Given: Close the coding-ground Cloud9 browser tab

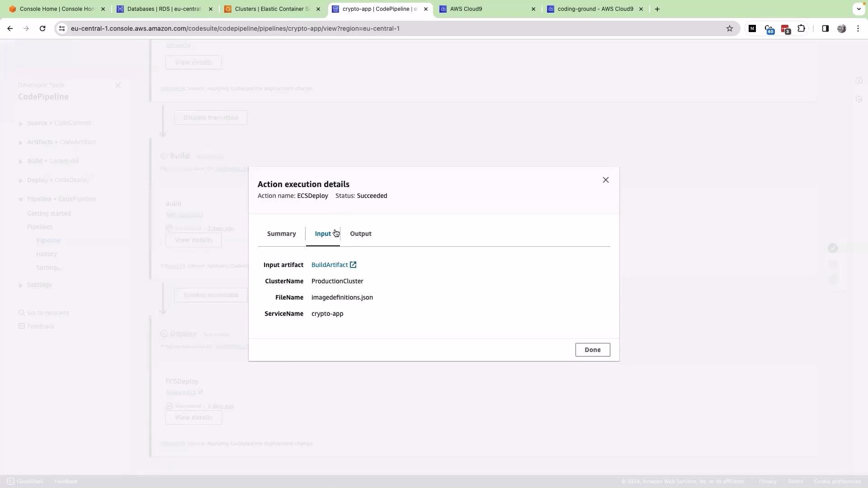Looking at the screenshot, I should [x=641, y=9].
